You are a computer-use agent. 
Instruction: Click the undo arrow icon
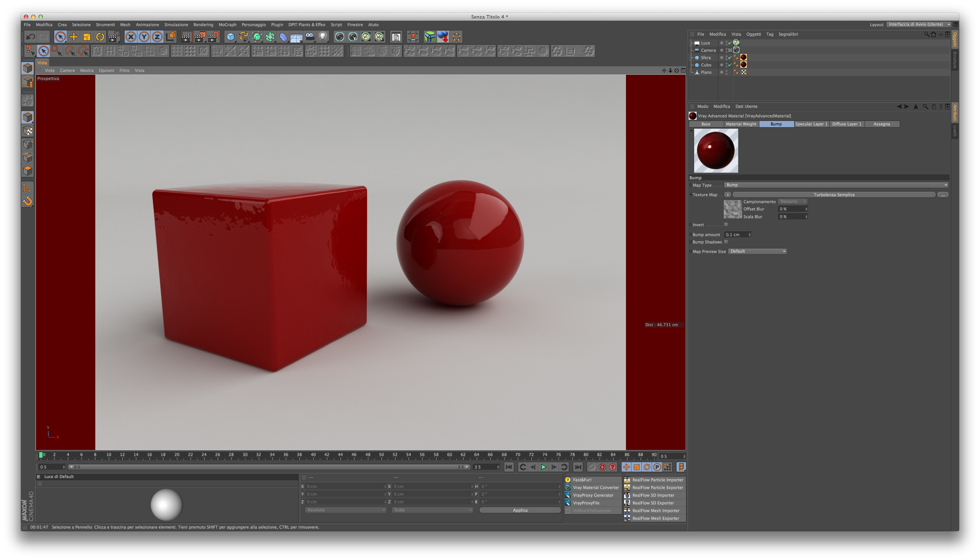click(31, 37)
